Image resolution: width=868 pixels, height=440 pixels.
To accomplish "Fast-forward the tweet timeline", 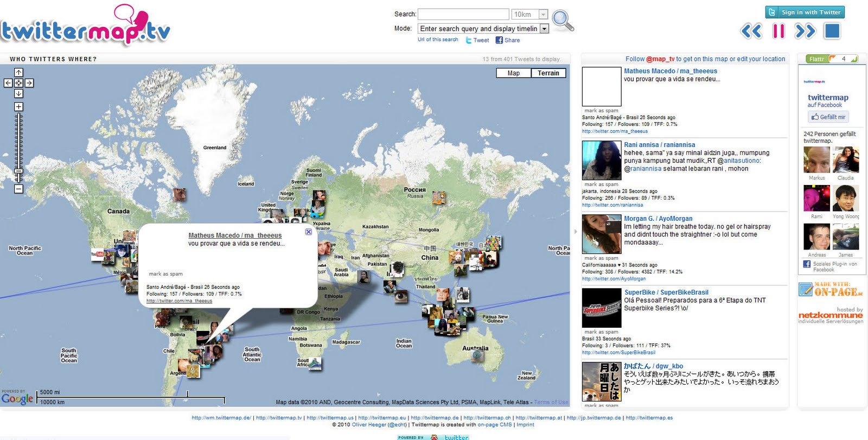I will (x=806, y=31).
